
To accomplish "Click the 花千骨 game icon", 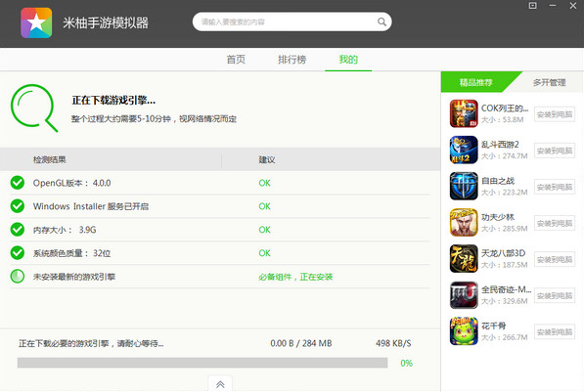I will point(464,331).
